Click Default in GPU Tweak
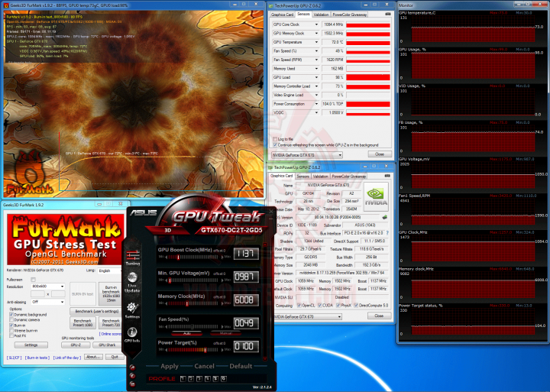550x392 pixels. (241, 366)
